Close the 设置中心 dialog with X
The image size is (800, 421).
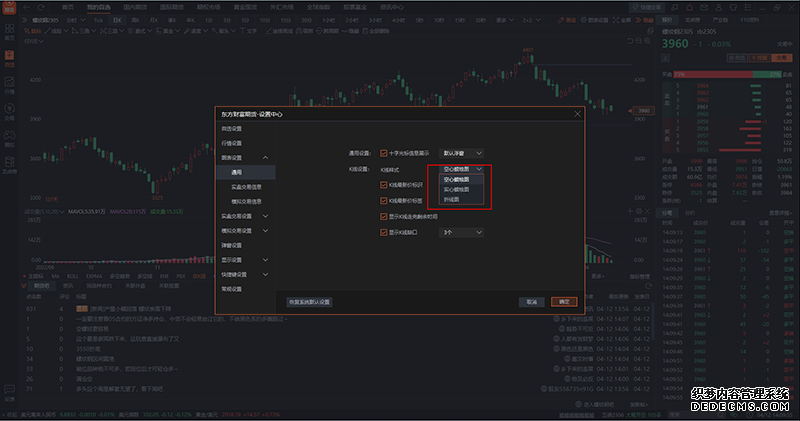pyautogui.click(x=577, y=114)
